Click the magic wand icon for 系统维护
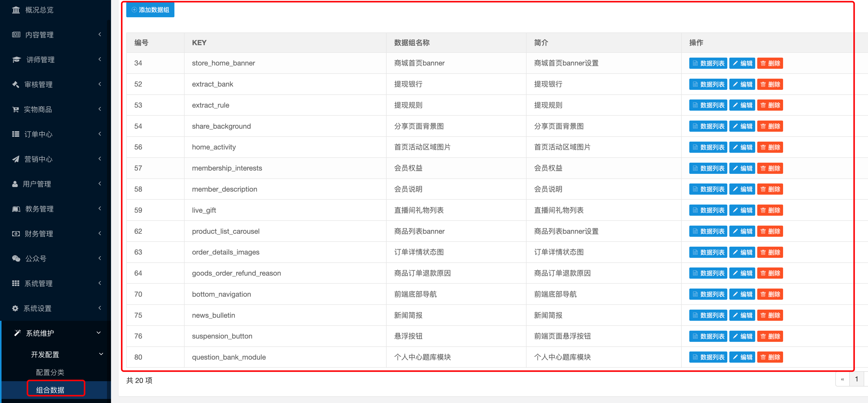 click(x=17, y=333)
